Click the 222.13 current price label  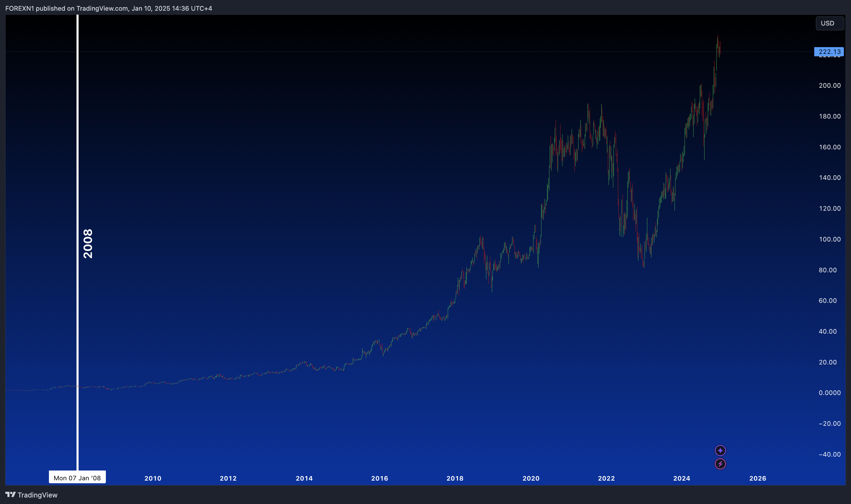click(x=829, y=52)
